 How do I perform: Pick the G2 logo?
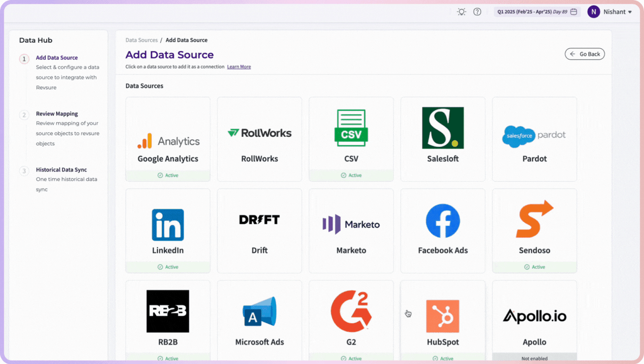click(351, 311)
